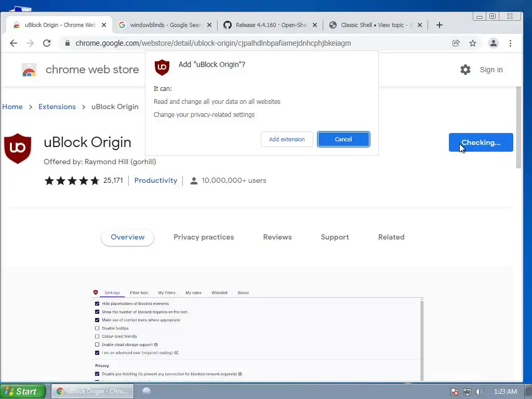Open the Reviews tab
This screenshot has height=399, width=532.
tap(277, 237)
